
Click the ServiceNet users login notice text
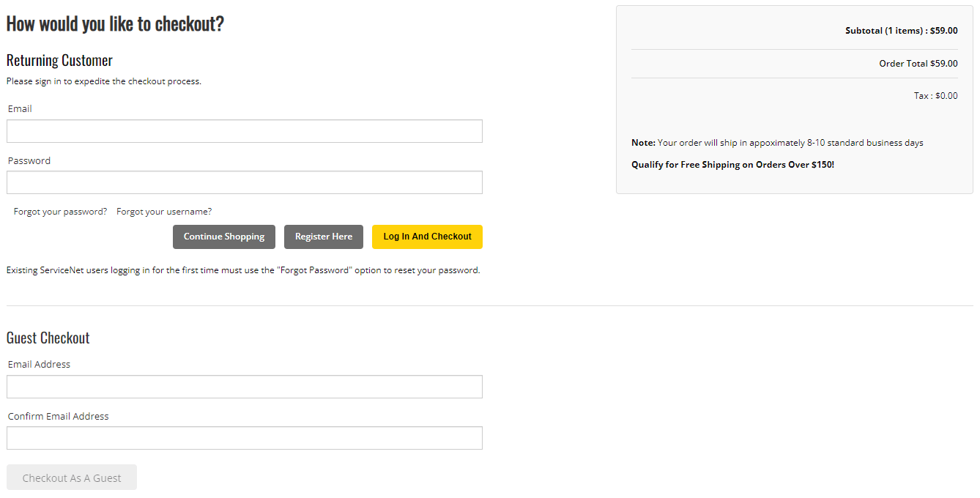[x=242, y=270]
